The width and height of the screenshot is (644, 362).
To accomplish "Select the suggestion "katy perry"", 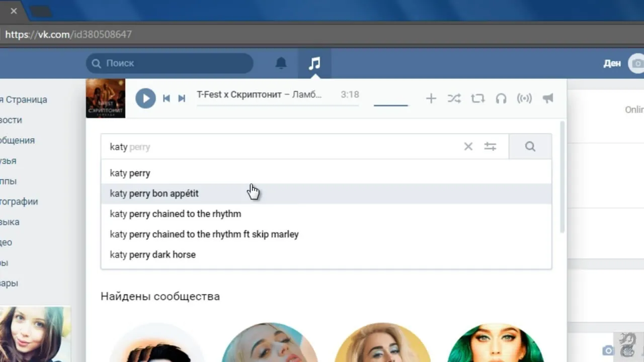I will (326, 173).
